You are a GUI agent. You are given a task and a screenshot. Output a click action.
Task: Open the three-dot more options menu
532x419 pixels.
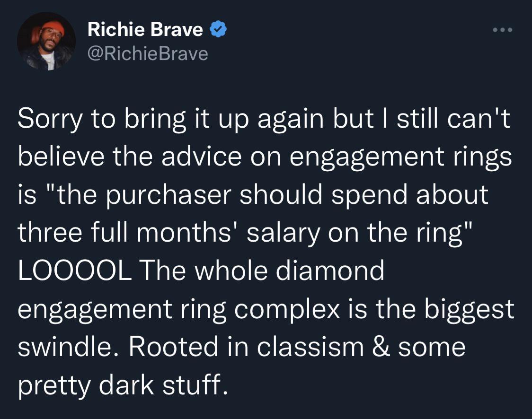[x=503, y=30]
